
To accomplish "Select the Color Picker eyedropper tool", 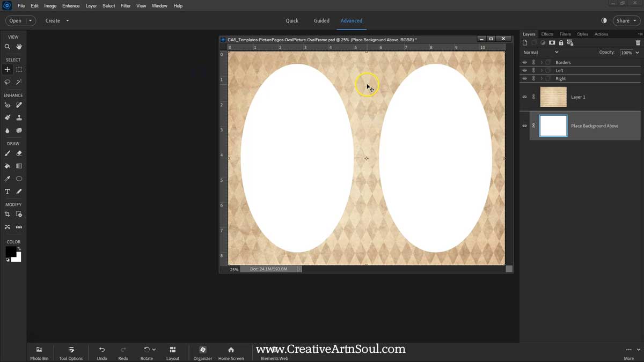I will [x=8, y=179].
